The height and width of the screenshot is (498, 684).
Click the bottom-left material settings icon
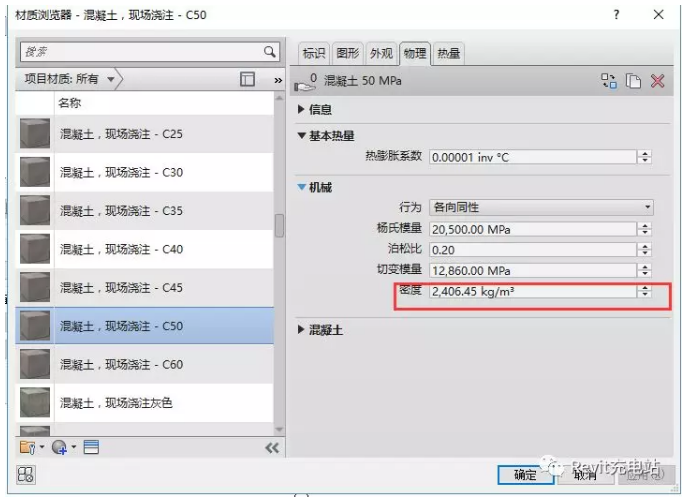(25, 475)
